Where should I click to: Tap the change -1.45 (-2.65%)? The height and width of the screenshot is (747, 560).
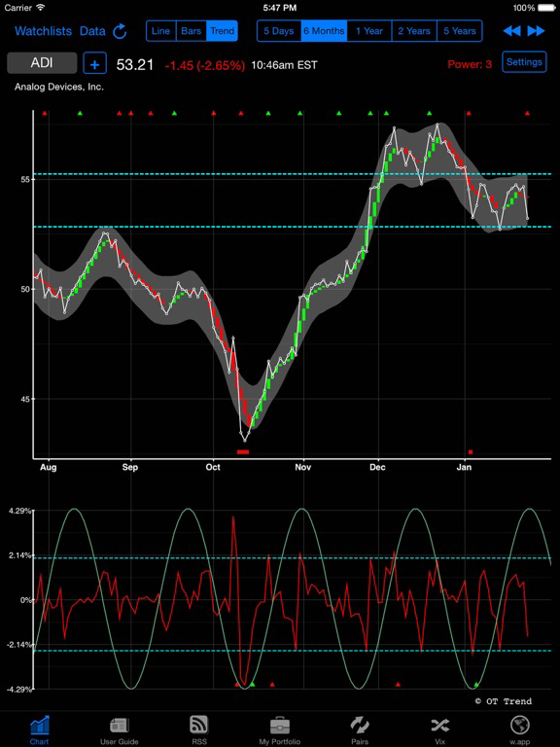point(205,66)
